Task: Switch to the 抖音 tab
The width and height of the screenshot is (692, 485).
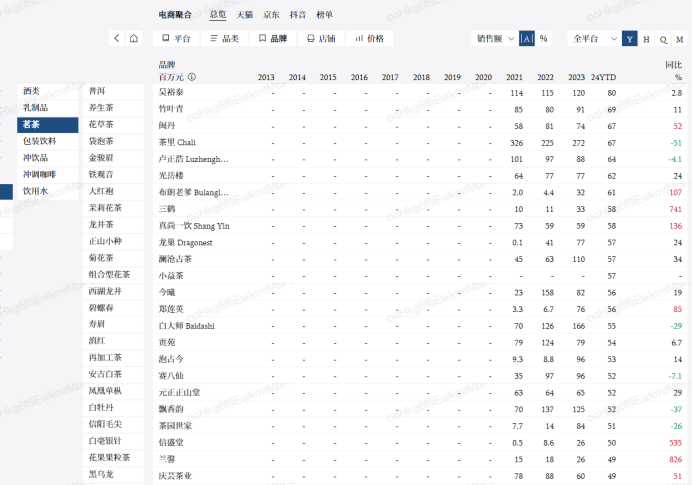Action: (x=298, y=15)
